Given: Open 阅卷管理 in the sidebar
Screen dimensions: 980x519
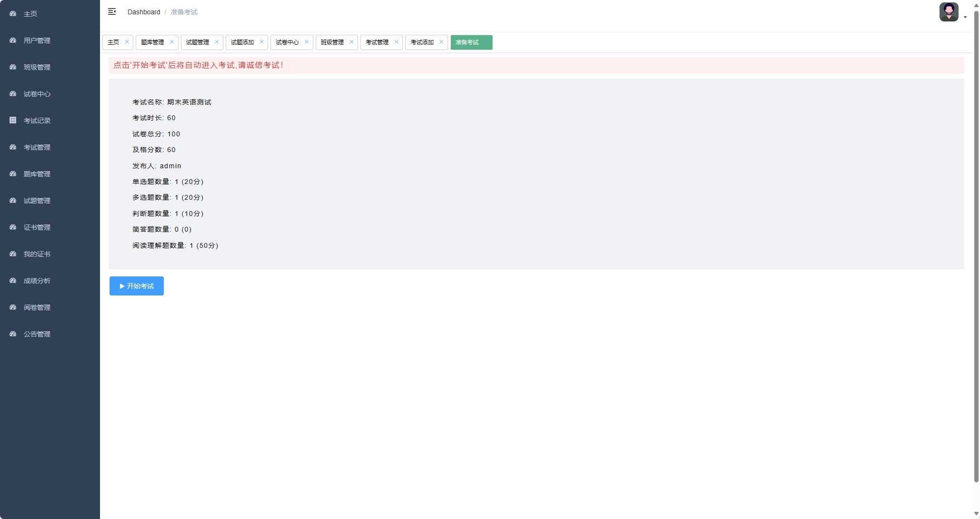Looking at the screenshot, I should (37, 307).
